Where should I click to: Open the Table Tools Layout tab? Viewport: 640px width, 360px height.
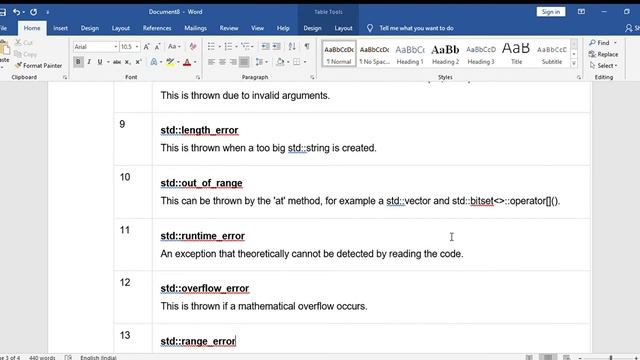[343, 28]
